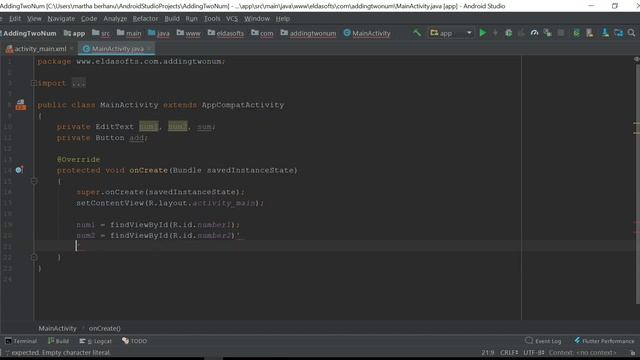Open the Flutter Performance tool window
This screenshot has height=360, width=640.
click(604, 341)
